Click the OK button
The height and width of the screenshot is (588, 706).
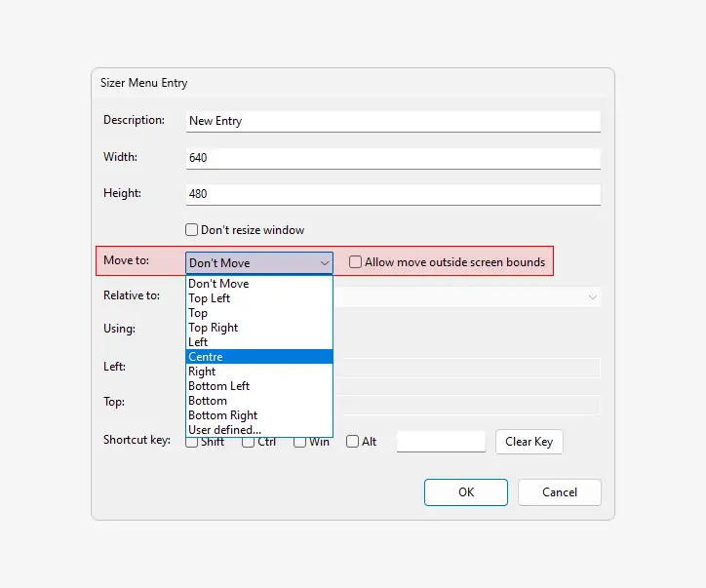(x=466, y=492)
